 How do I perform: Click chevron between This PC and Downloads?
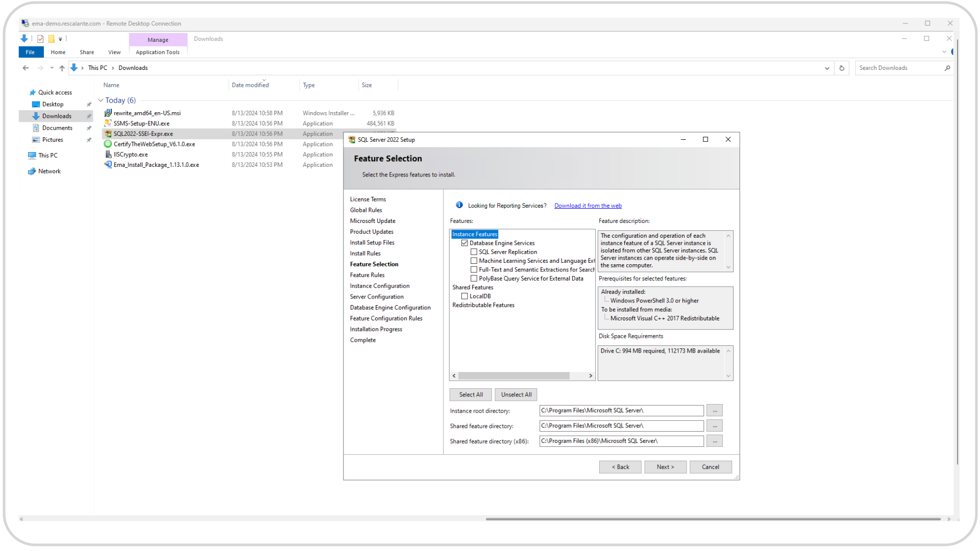click(x=113, y=68)
